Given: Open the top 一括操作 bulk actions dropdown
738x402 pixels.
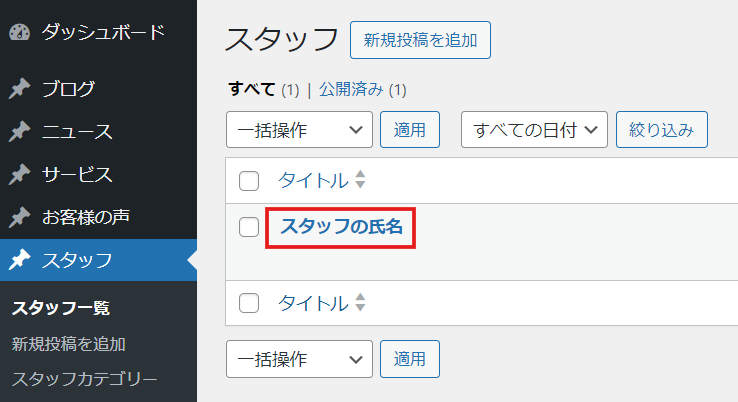Looking at the screenshot, I should (x=299, y=129).
